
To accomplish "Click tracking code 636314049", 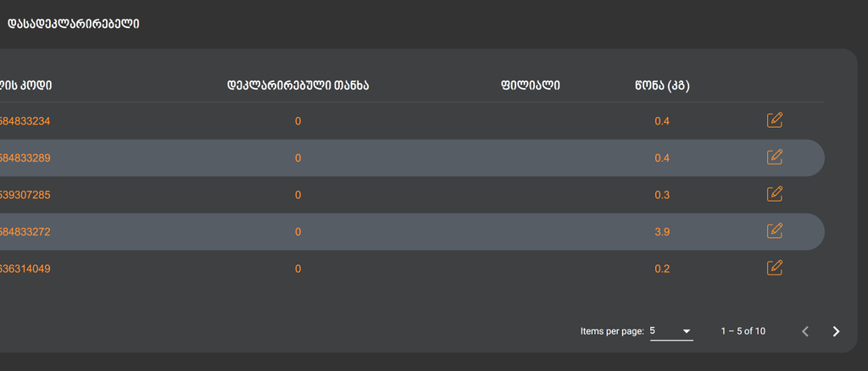I will pos(25,269).
